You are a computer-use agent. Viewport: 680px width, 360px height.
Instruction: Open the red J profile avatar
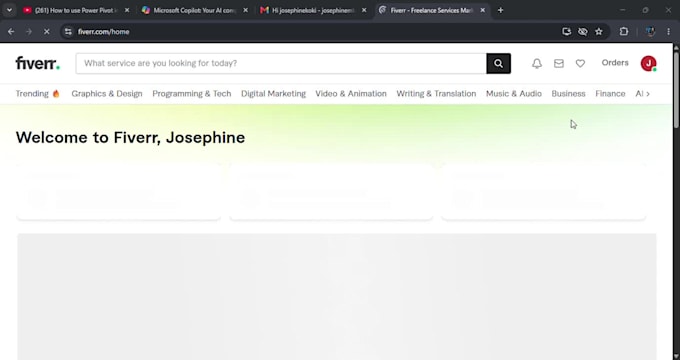coord(648,63)
